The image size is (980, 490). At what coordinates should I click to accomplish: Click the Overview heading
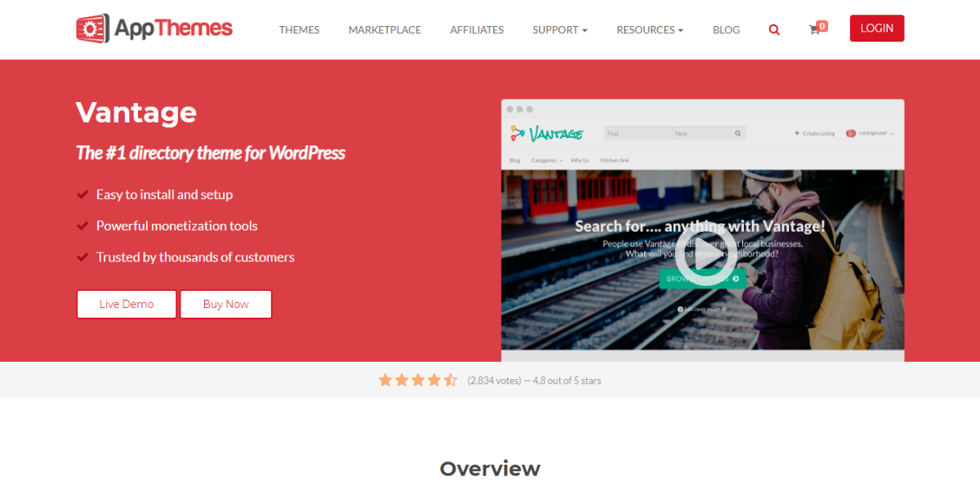pos(490,469)
